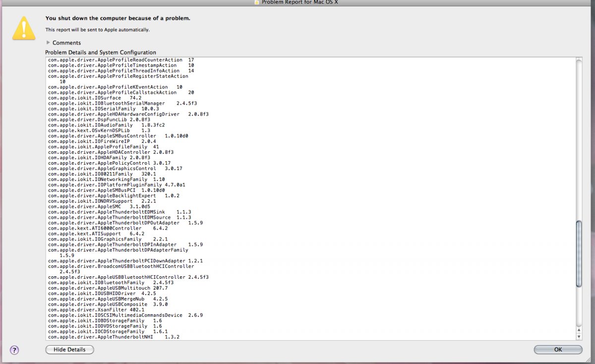Click the vertical scrollbar thumb in details
This screenshot has height=364, width=595.
579,254
